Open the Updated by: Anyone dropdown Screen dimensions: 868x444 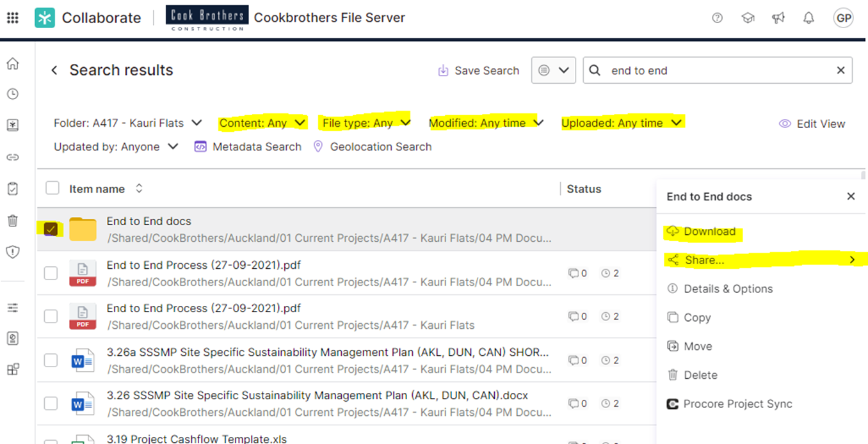coord(116,147)
